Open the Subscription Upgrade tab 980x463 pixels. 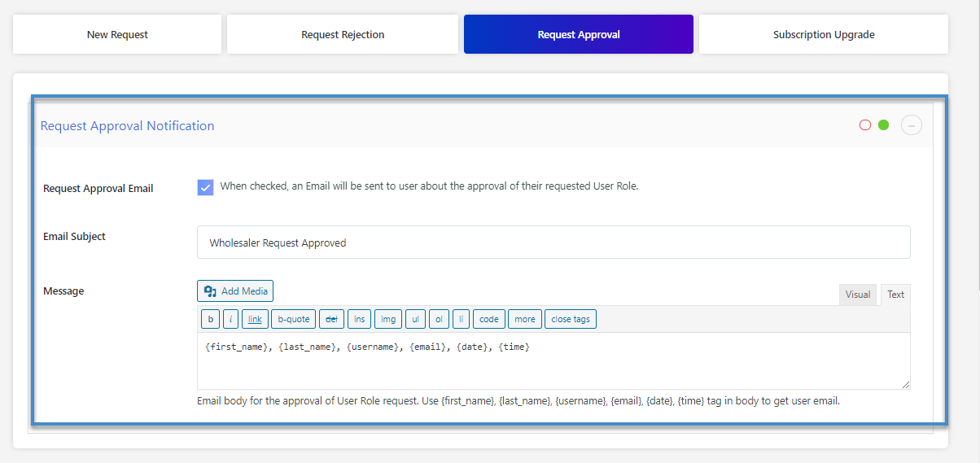point(824,35)
